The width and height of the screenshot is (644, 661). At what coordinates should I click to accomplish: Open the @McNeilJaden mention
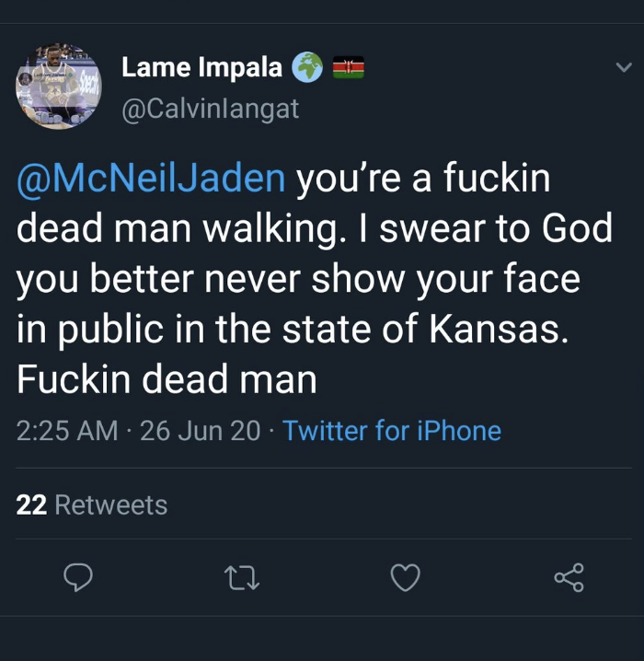tap(152, 178)
